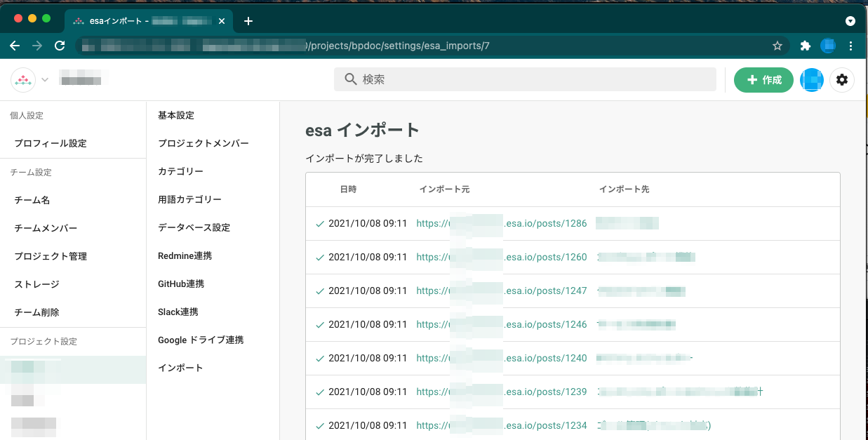This screenshot has height=440, width=868.
Task: Go back using the browser back arrow
Action: tap(15, 46)
